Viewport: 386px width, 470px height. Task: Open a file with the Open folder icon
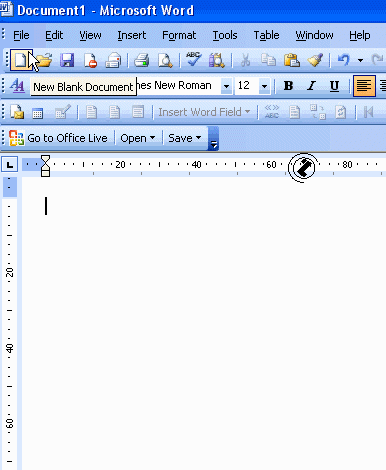pos(44,60)
